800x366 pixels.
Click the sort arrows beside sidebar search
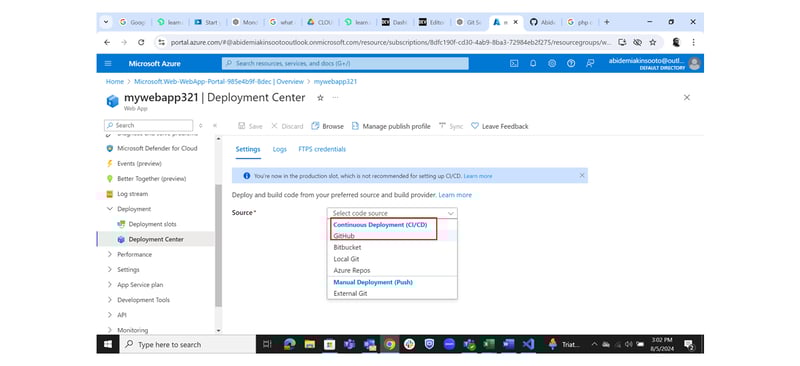[201, 125]
